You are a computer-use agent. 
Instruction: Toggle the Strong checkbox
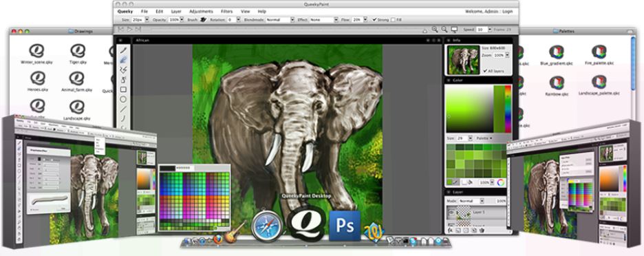374,20
